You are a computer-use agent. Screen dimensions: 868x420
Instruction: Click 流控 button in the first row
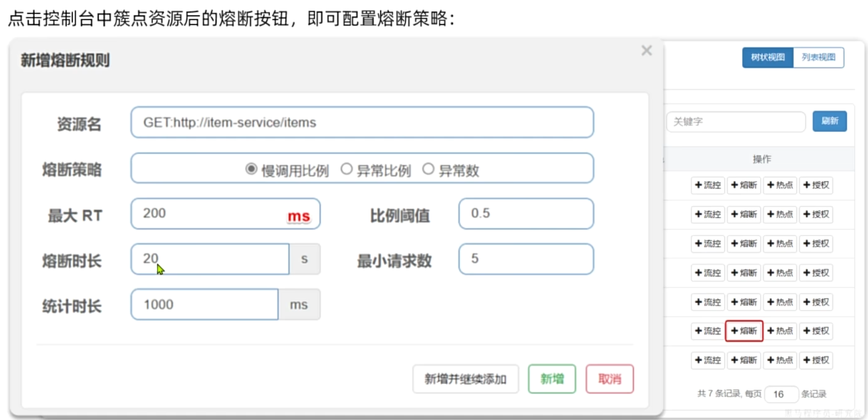[708, 185]
